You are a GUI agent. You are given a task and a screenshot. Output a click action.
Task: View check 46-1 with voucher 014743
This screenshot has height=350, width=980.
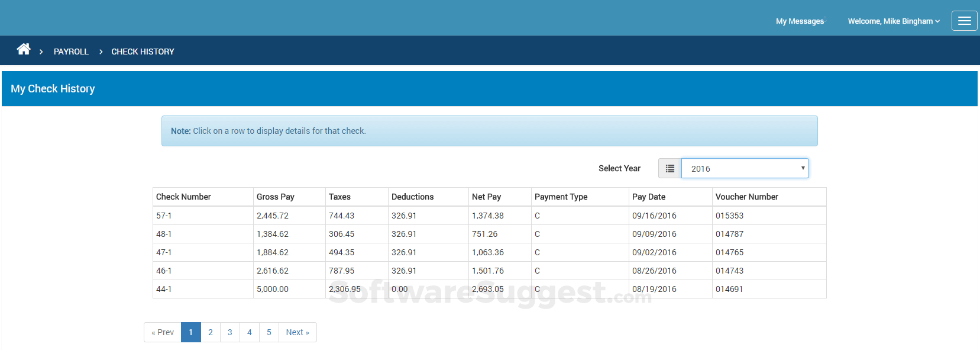(164, 271)
